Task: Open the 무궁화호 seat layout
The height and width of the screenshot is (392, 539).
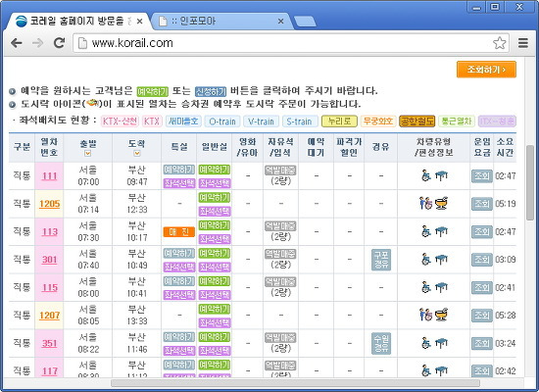Action: click(x=377, y=122)
